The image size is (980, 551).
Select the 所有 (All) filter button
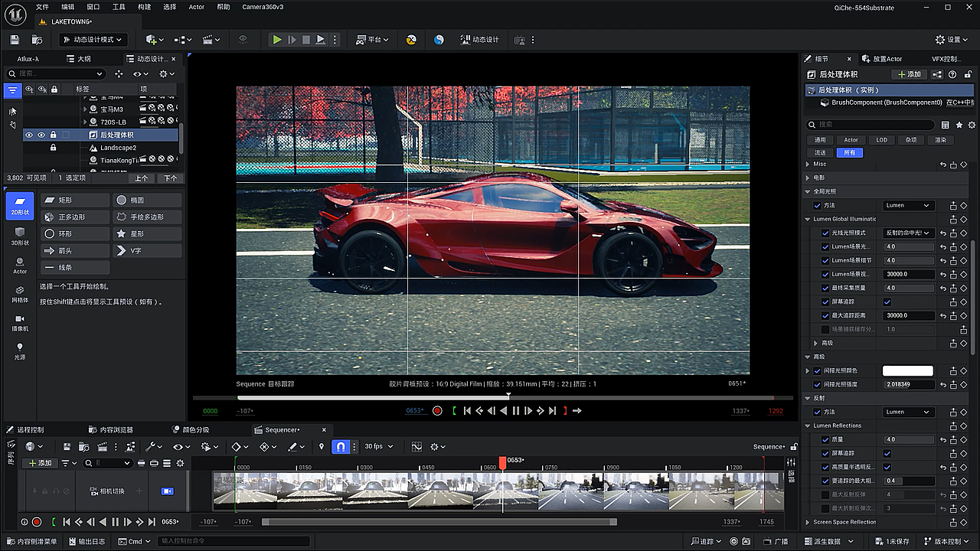tap(850, 152)
